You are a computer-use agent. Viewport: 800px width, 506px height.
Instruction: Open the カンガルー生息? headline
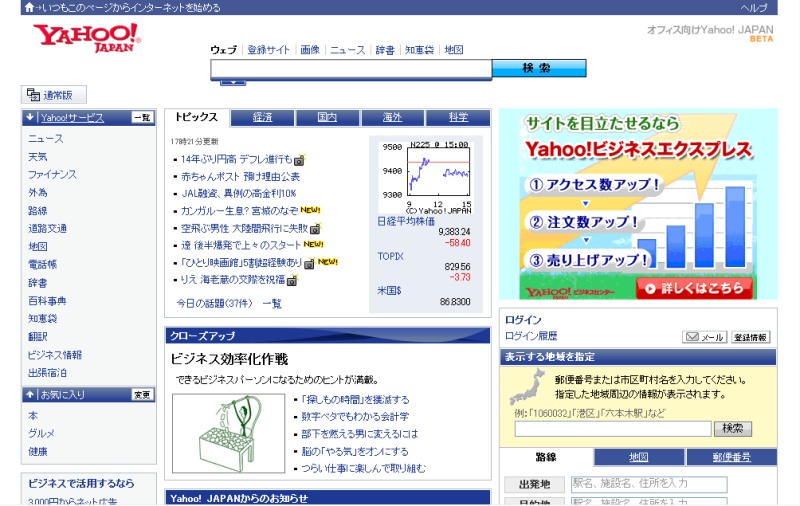[x=239, y=211]
